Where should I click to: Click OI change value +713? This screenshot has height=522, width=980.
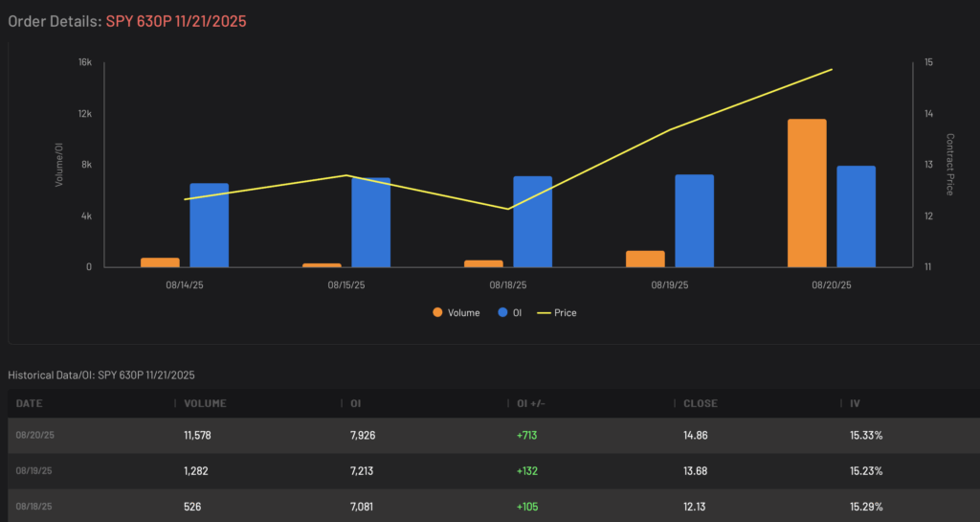click(527, 435)
